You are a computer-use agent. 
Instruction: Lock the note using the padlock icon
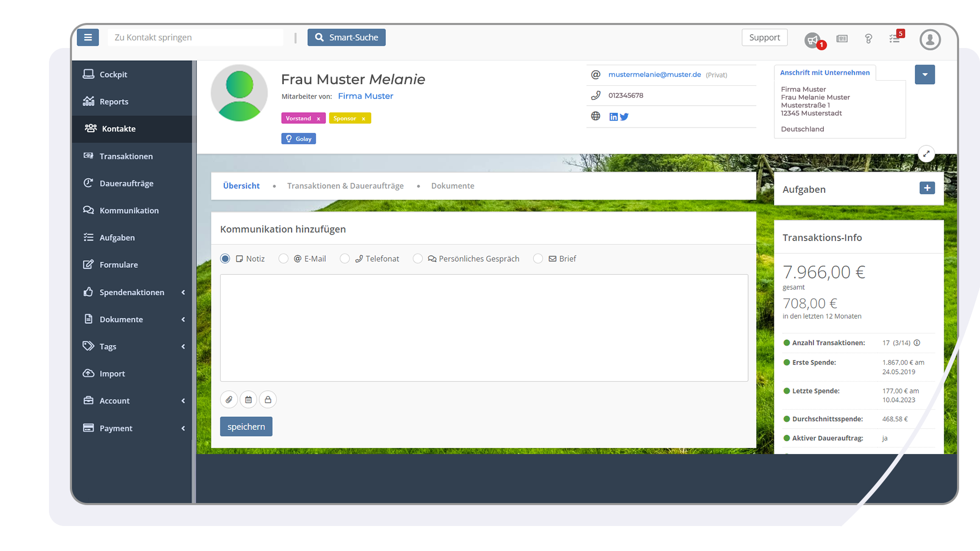tap(267, 399)
